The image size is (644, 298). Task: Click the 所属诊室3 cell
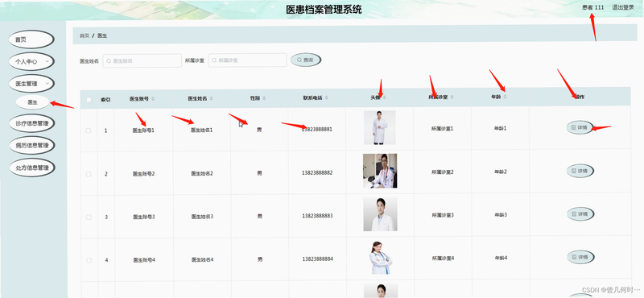[x=443, y=215]
